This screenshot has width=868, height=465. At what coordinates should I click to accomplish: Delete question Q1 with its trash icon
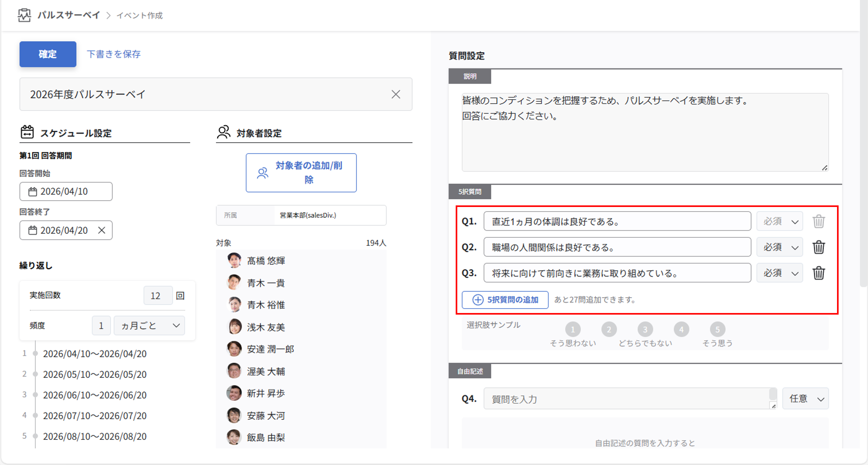click(x=819, y=221)
